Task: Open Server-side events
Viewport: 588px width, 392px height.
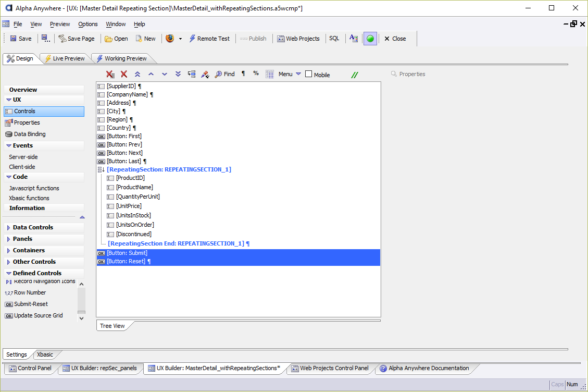Action: (x=23, y=157)
